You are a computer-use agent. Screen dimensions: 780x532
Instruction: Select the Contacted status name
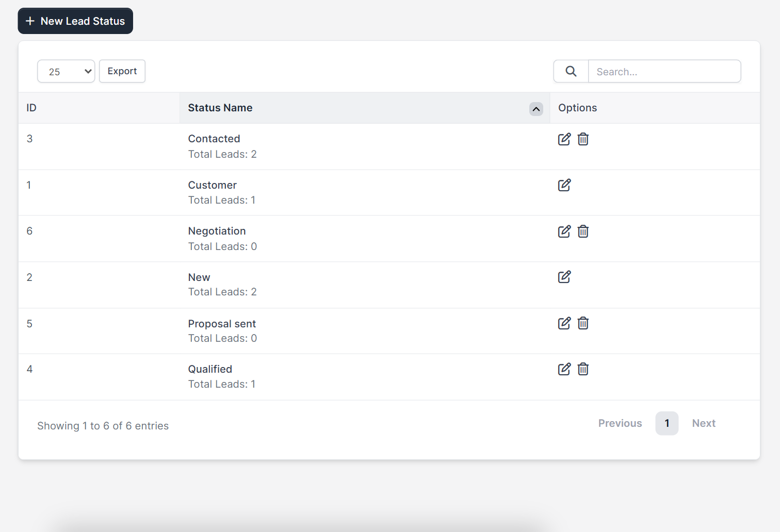point(214,139)
